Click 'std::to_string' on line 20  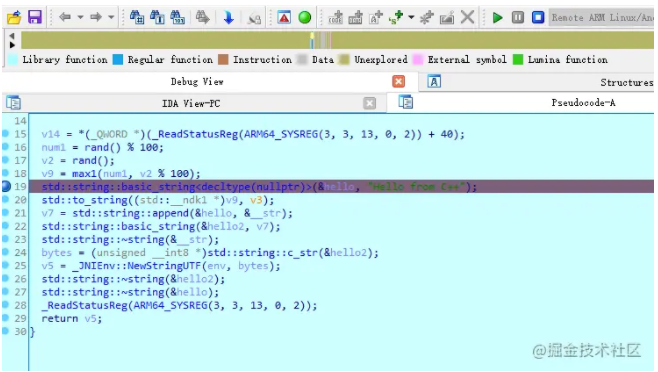point(85,200)
